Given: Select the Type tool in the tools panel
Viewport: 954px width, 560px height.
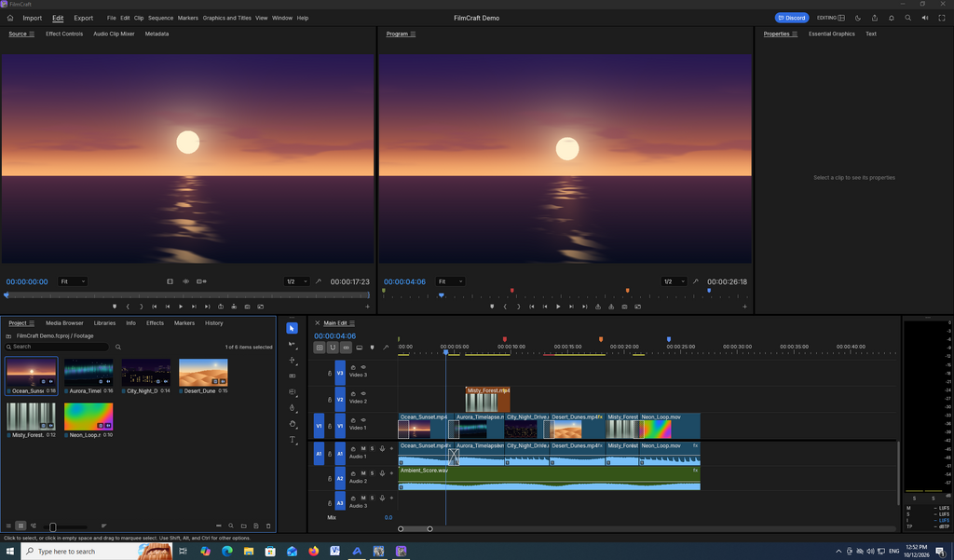Looking at the screenshot, I should click(x=292, y=440).
